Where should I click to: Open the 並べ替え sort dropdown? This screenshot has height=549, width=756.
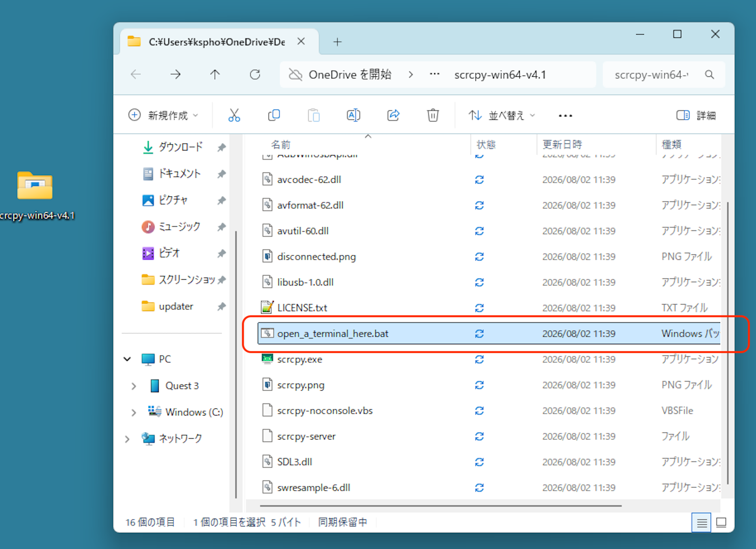502,115
